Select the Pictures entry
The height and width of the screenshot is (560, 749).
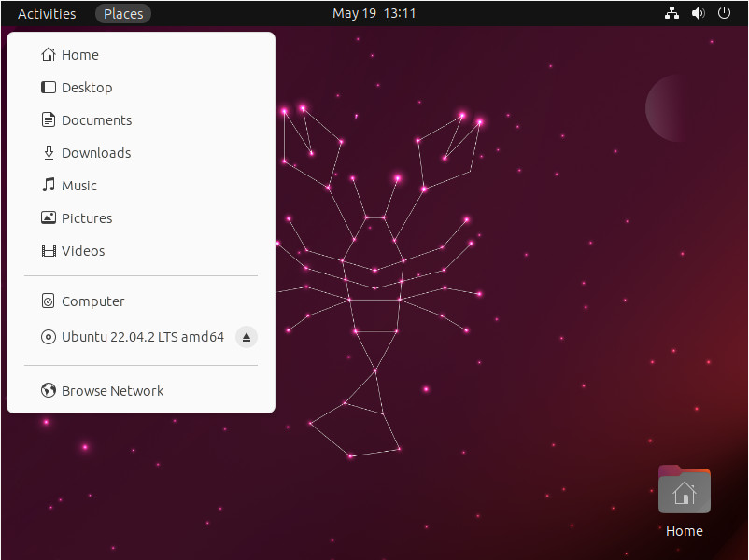point(86,217)
